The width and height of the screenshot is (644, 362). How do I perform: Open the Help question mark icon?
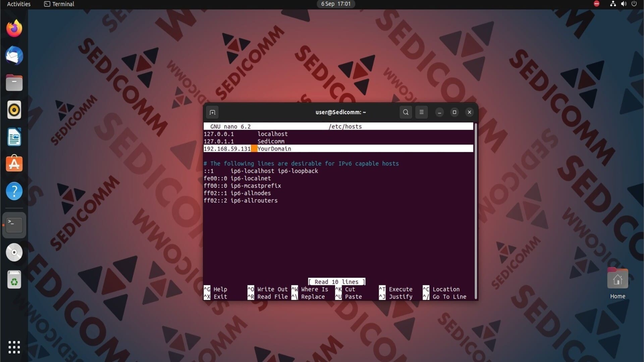pyautogui.click(x=14, y=191)
